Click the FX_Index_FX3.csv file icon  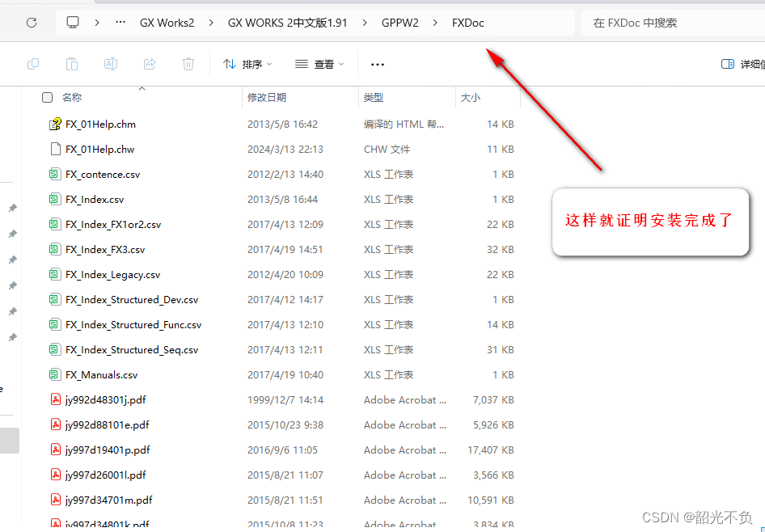tap(55, 249)
